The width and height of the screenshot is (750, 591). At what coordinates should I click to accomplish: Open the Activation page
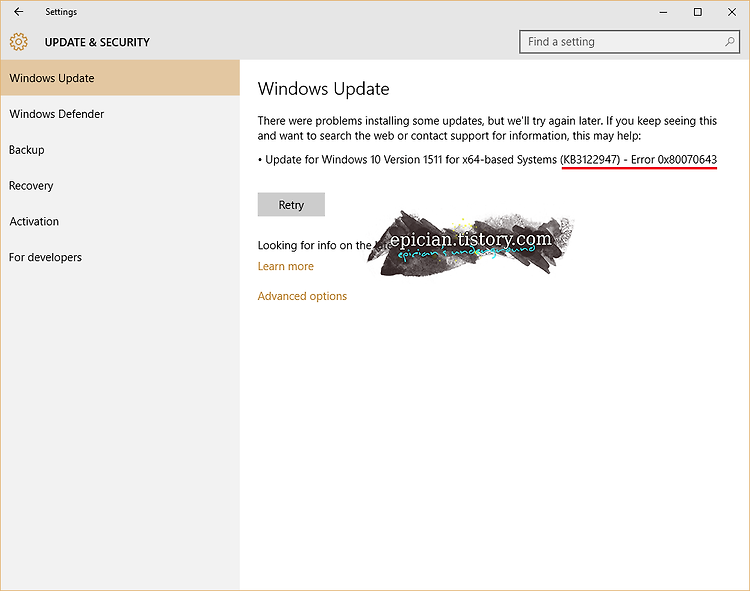(120, 221)
